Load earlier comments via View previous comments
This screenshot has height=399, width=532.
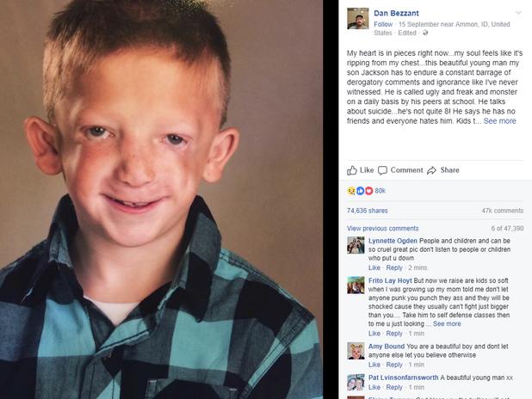383,229
